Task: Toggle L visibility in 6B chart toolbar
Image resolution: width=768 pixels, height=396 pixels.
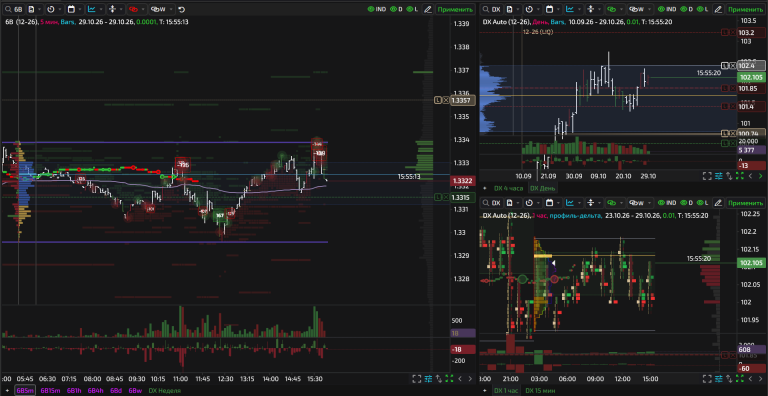Action: [x=413, y=9]
